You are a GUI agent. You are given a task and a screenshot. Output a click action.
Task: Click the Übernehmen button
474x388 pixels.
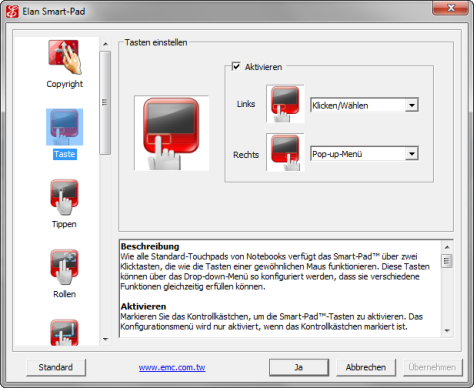432,367
